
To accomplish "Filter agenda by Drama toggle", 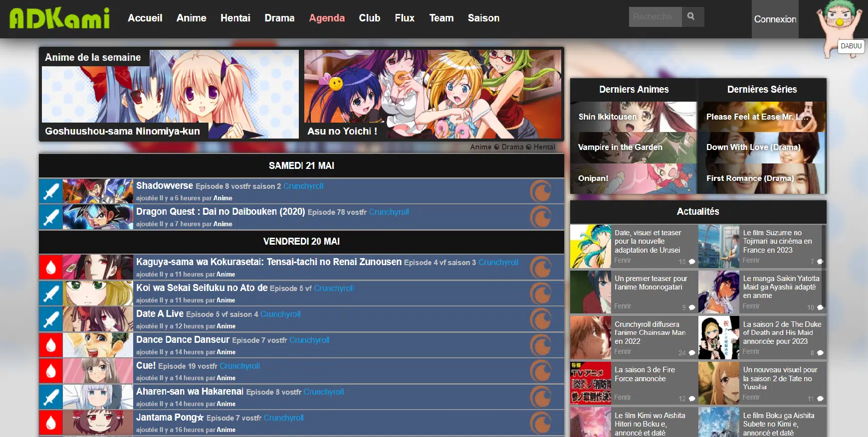I will pos(512,147).
